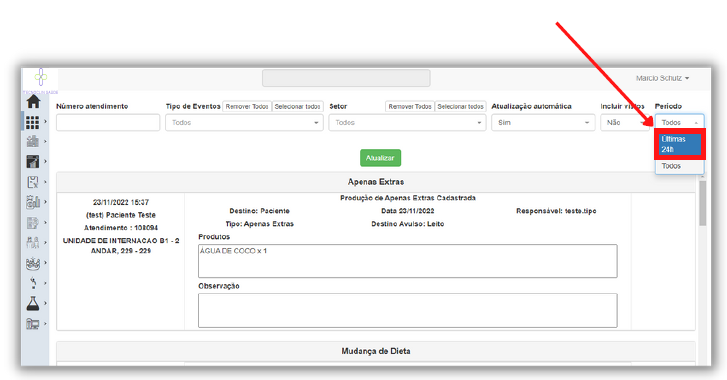
Task: Click the Destino Avulso: Leito text
Action: 408,224
